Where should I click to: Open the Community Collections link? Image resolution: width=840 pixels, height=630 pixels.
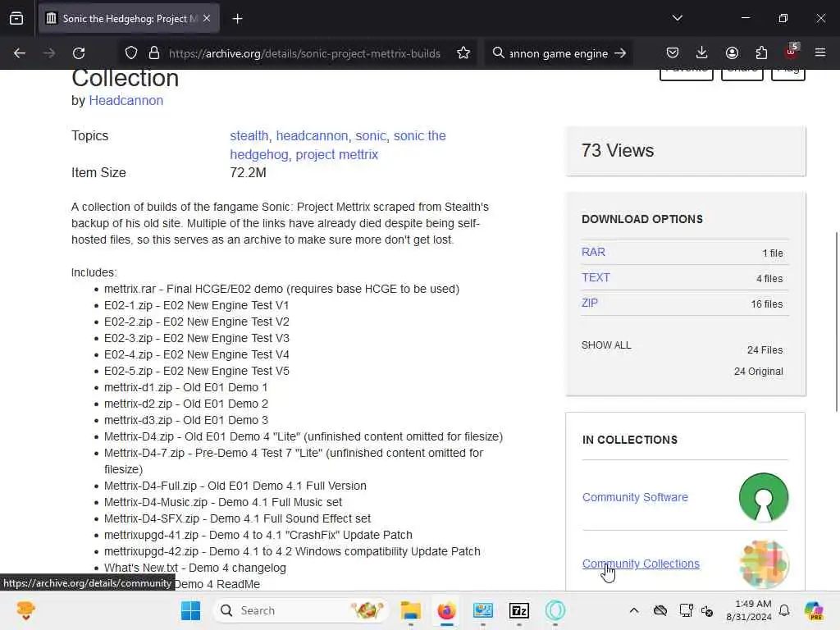coord(641,564)
